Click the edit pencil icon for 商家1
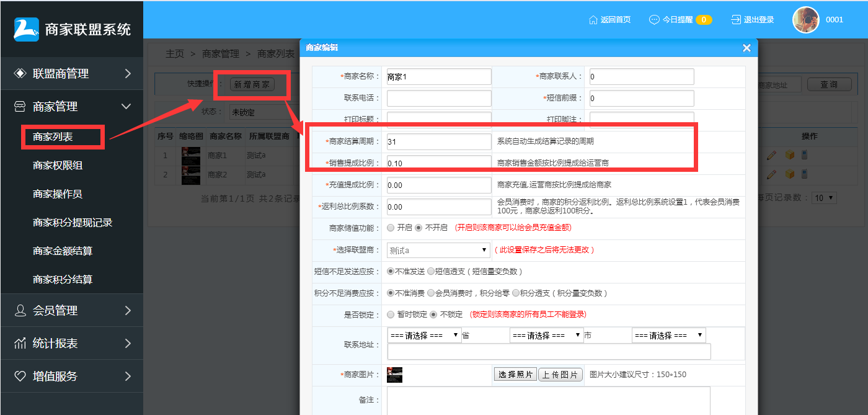 coord(771,154)
